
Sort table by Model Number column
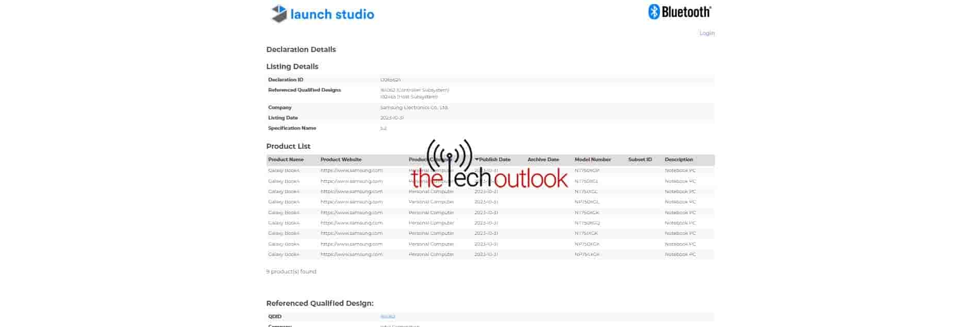592,160
